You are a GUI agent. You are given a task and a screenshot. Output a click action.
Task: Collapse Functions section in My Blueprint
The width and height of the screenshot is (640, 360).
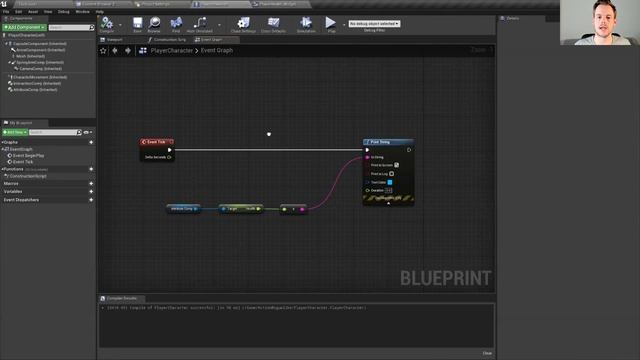tap(2, 169)
